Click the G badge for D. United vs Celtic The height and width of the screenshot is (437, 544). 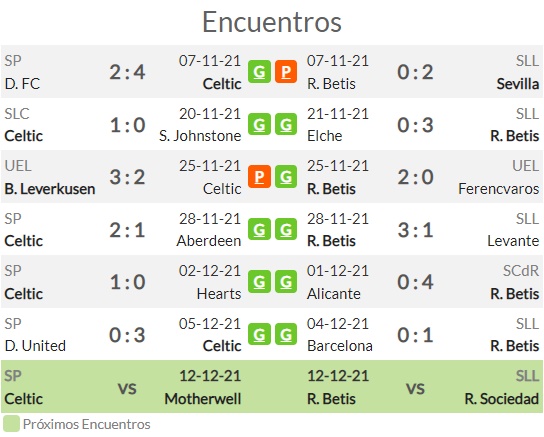click(x=259, y=335)
